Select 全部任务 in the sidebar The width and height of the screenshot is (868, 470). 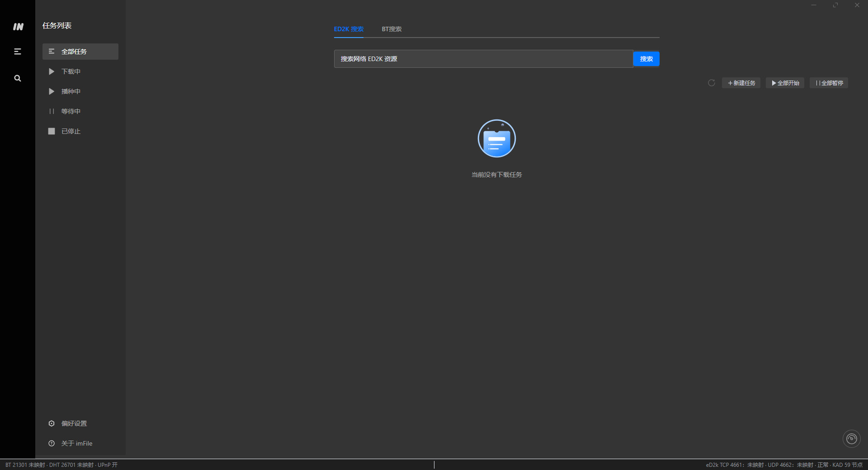[x=80, y=52]
